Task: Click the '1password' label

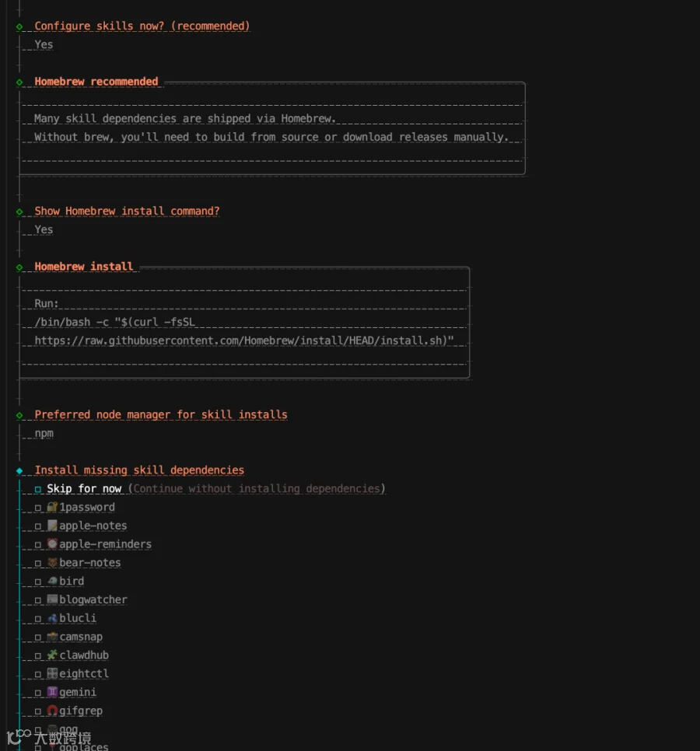Action: 87,507
